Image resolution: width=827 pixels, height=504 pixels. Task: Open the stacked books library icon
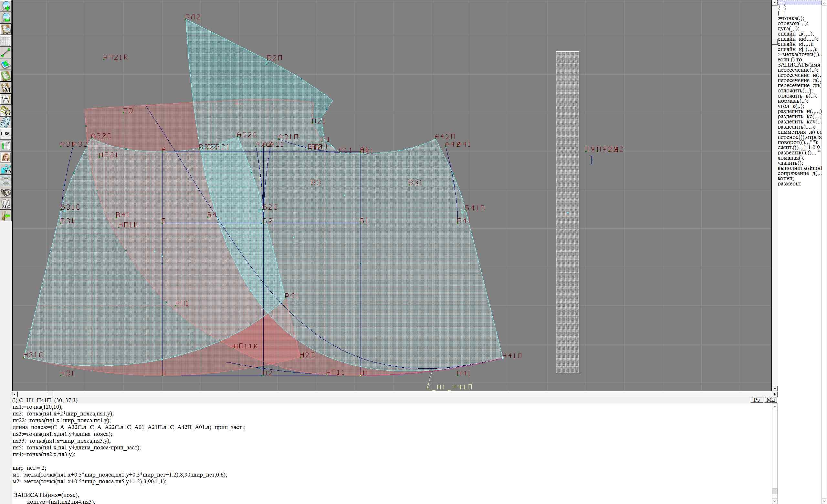[x=6, y=192]
